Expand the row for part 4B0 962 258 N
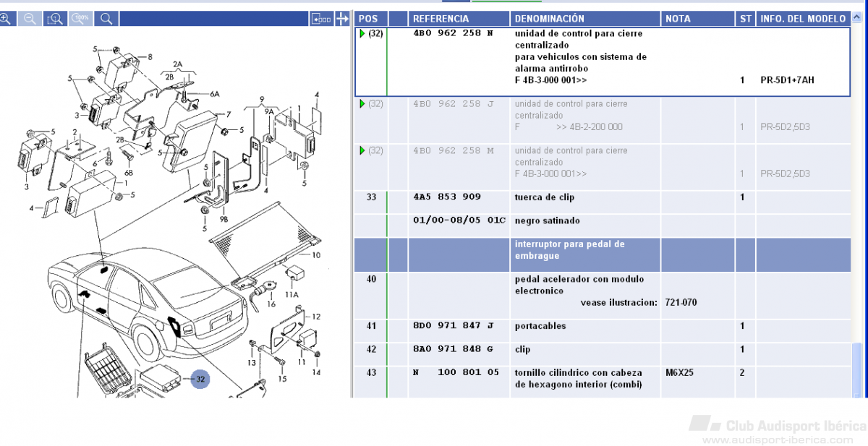The image size is (868, 446). tap(363, 33)
